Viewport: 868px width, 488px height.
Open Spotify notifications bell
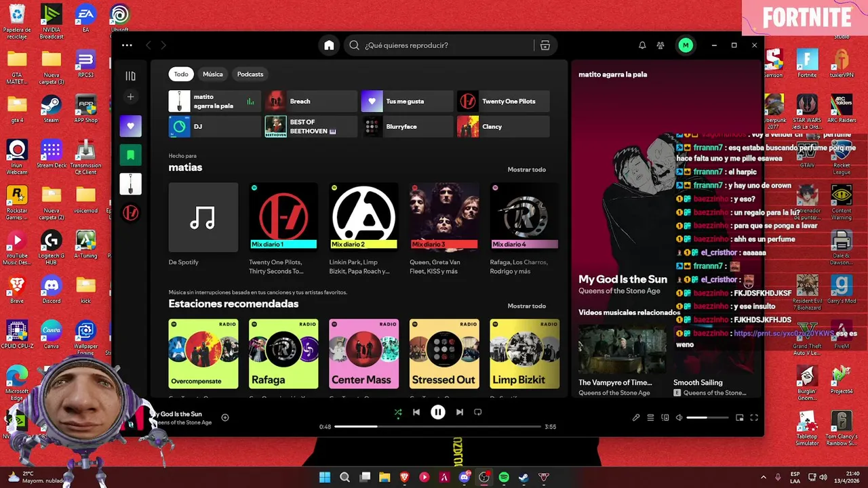[x=642, y=45]
